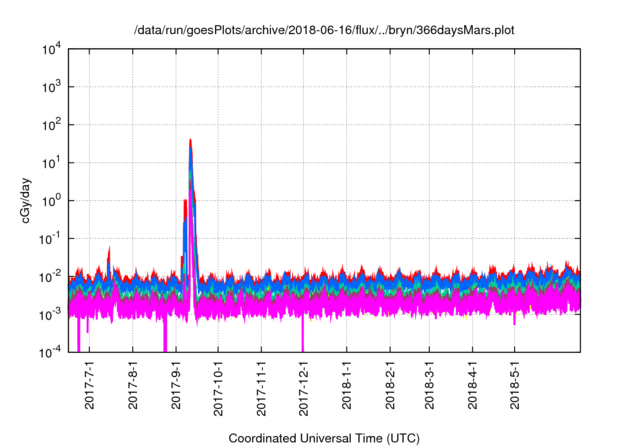Click the 2017-9-1 date tick label

coord(177,385)
